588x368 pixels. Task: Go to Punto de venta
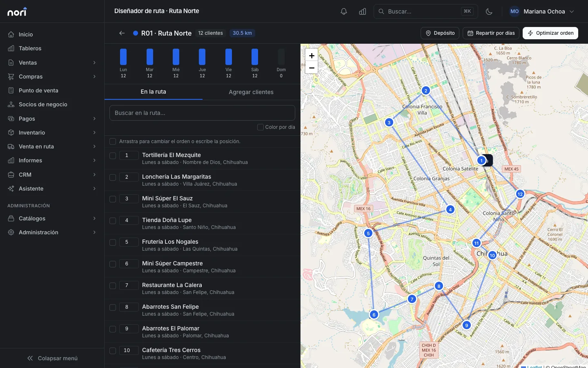[52, 90]
